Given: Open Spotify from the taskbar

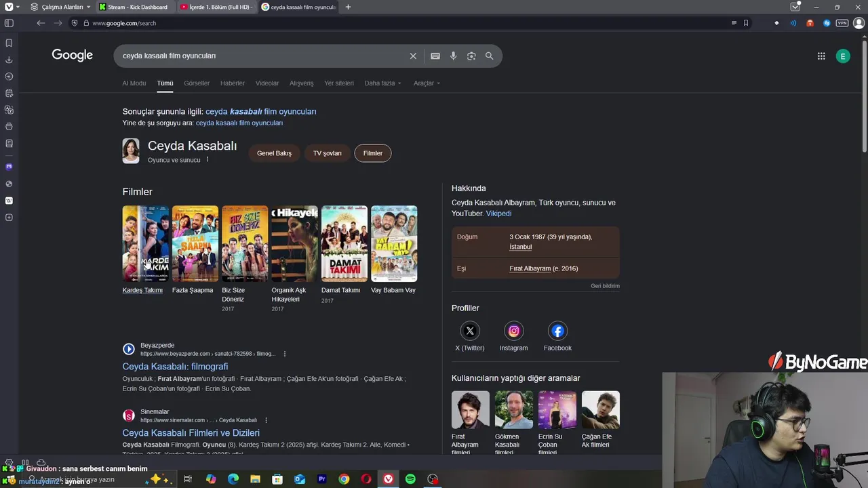Looking at the screenshot, I should coord(410,479).
